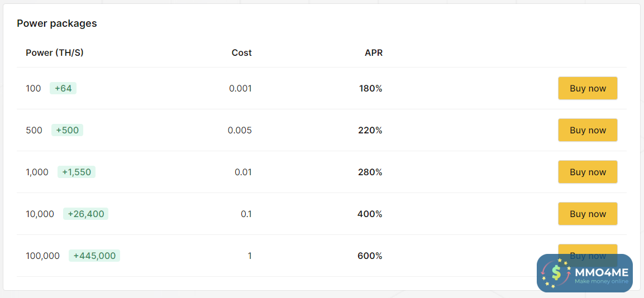Select the 400% APR cell
Viewport: 644px width, 298px height.
pos(370,214)
